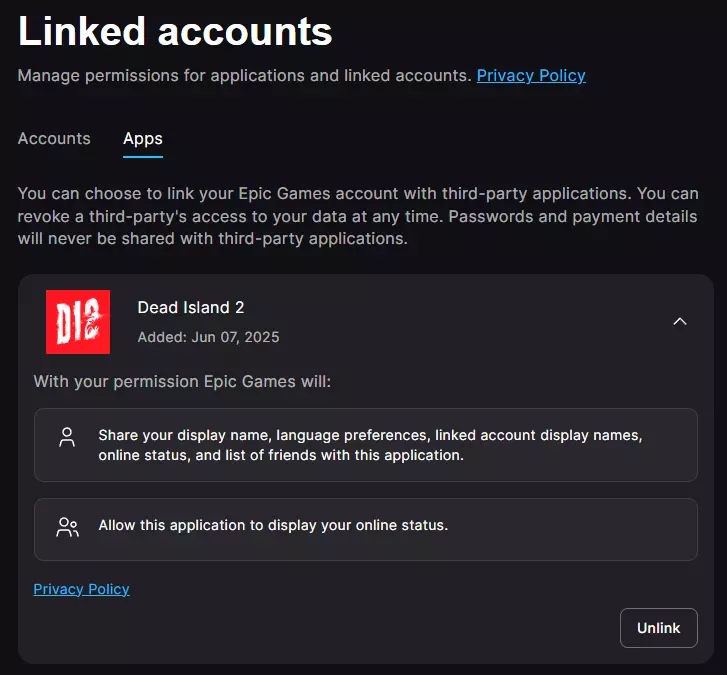Open the Privacy Policy link beside Manage permissions
Image resolution: width=727 pixels, height=675 pixels.
pos(531,75)
